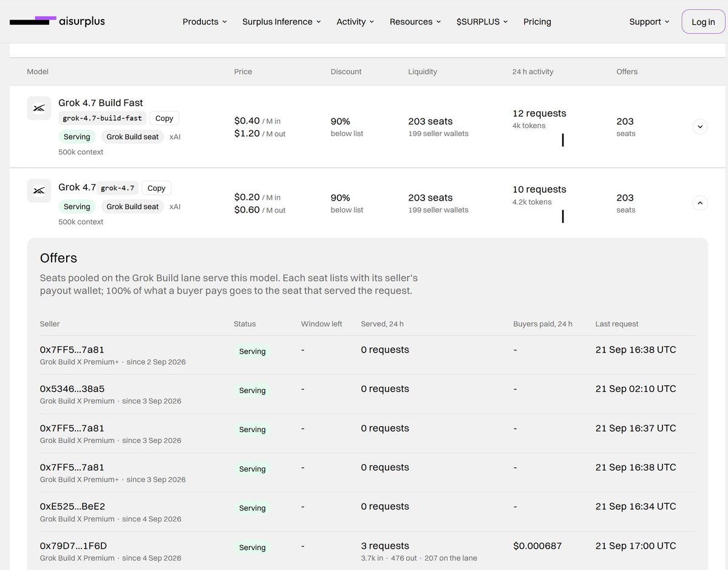
Task: Click the Liquidity column header
Action: [423, 72]
